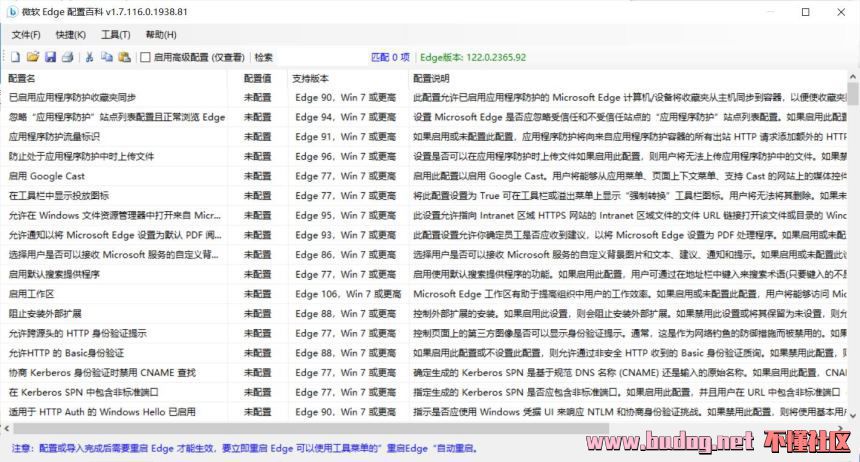Select the 启用工作区 row
Image resolution: width=860 pixels, height=462 pixels.
[425, 294]
